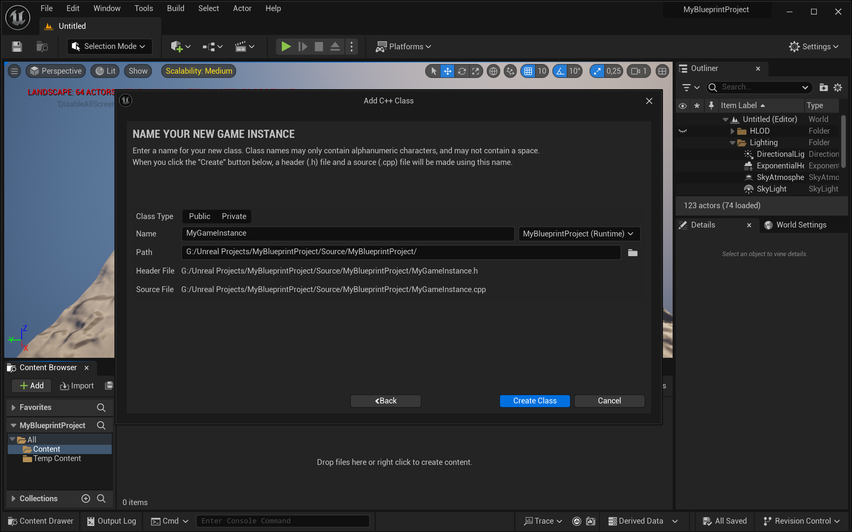852x532 pixels.
Task: Open the Blueprints toolbar dropdown icon
Action: [x=212, y=47]
